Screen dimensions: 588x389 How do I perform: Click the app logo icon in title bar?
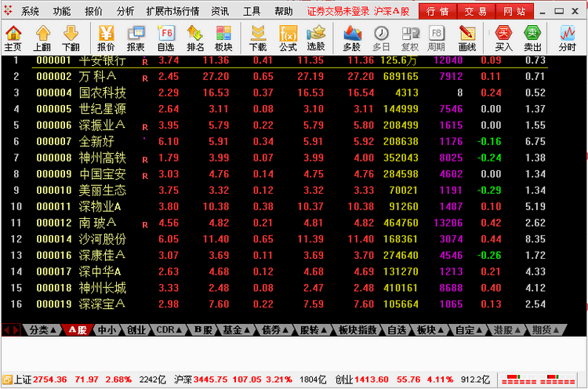(8, 10)
